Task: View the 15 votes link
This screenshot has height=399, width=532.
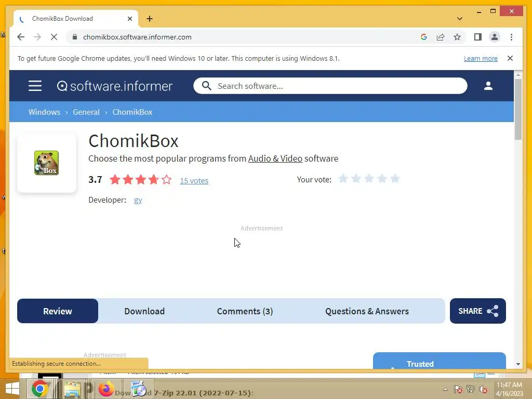Action: pyautogui.click(x=194, y=180)
